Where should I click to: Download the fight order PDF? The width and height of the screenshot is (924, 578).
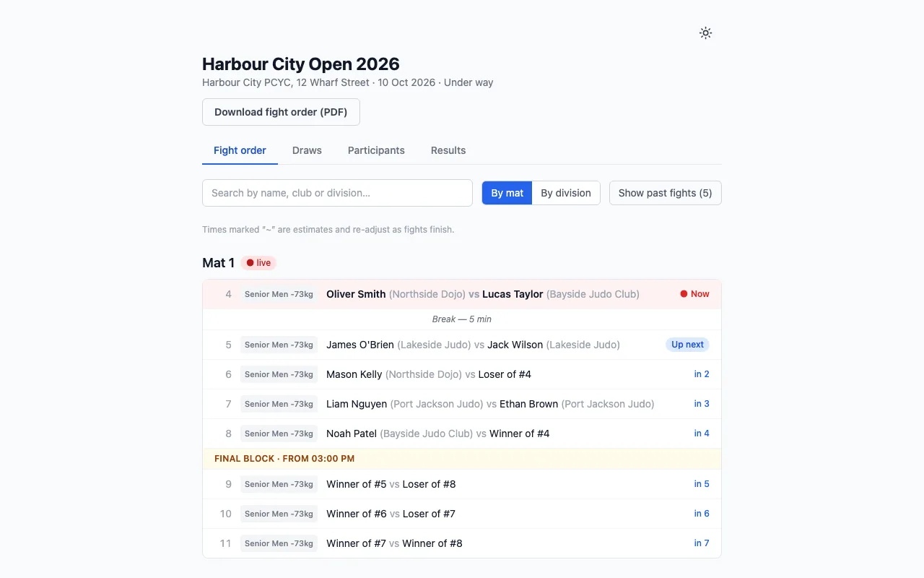[281, 112]
